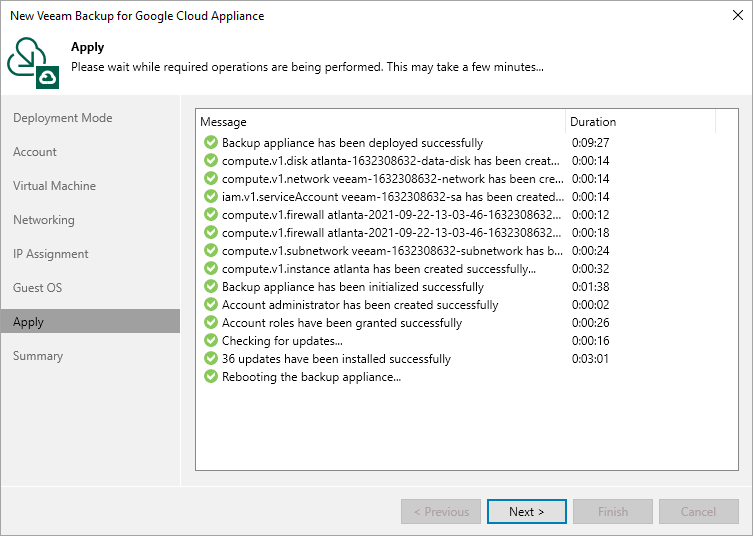Click status icon for compute.v1.instance atlanta row

[x=210, y=269]
